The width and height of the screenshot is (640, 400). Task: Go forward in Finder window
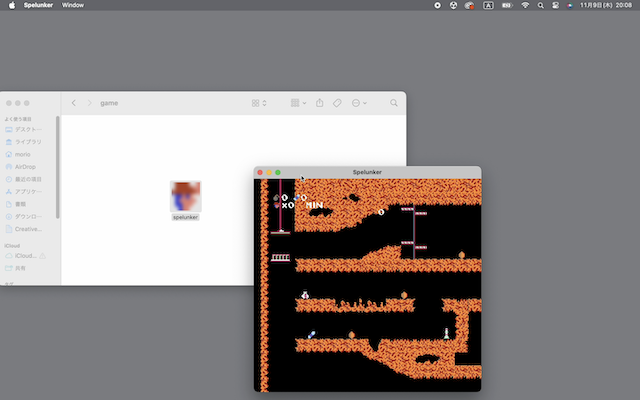click(x=89, y=103)
